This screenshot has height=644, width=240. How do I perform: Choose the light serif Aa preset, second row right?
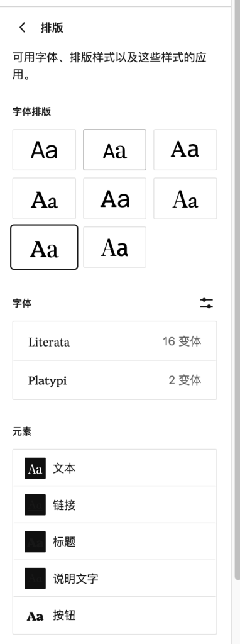tap(185, 198)
